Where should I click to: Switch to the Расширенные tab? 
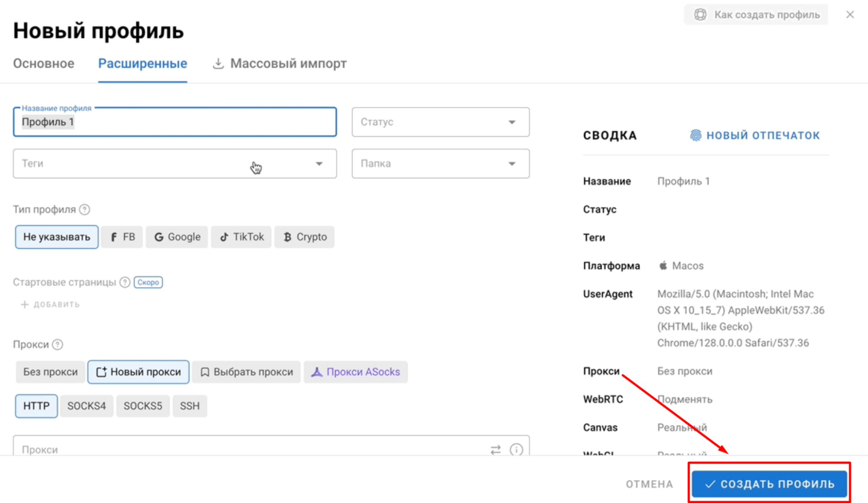click(x=143, y=63)
